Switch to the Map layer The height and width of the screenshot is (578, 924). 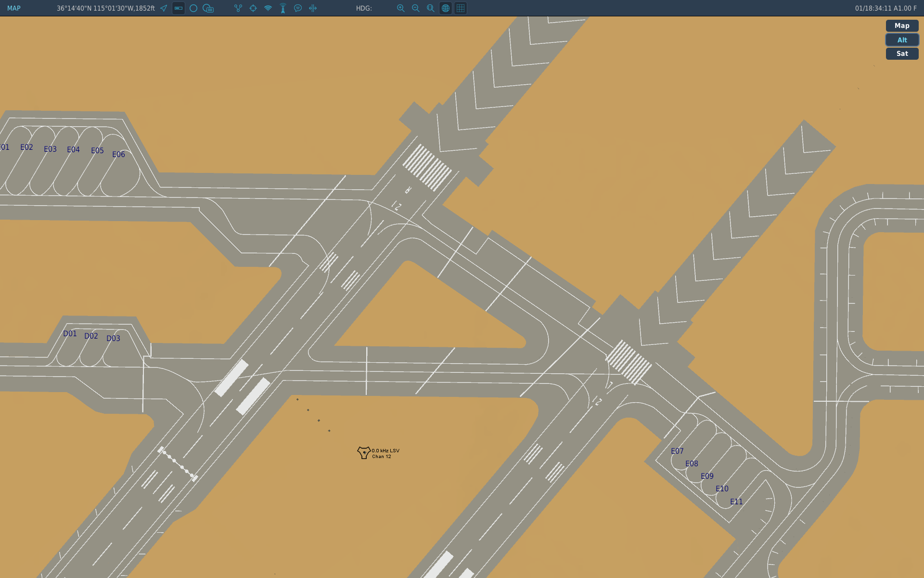click(902, 26)
